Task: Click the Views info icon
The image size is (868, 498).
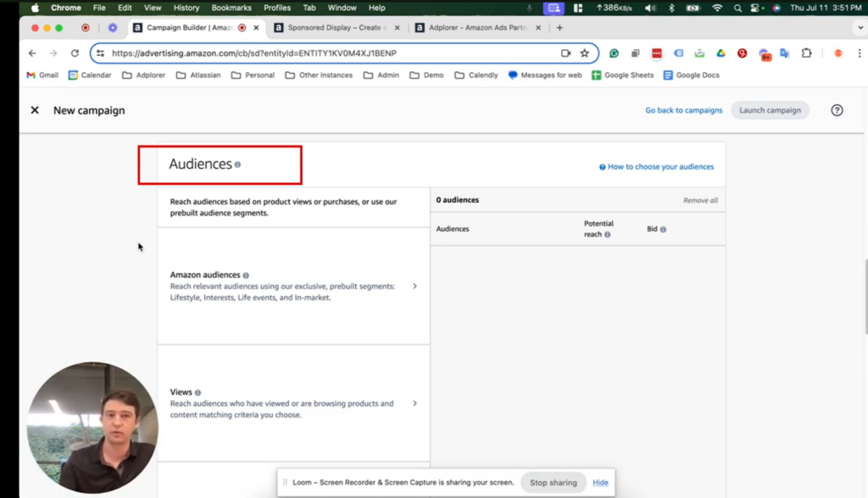Action: click(x=198, y=393)
